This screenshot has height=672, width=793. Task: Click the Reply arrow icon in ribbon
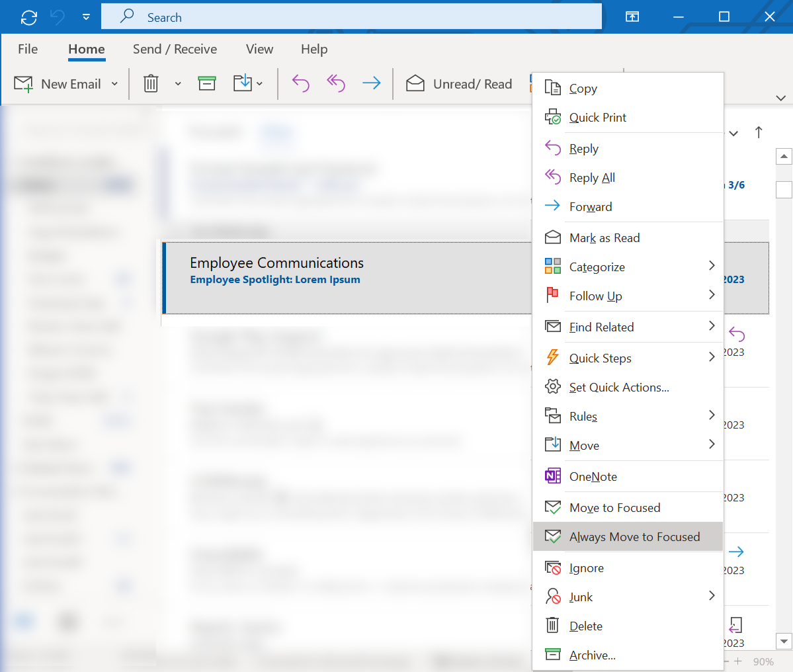(301, 84)
